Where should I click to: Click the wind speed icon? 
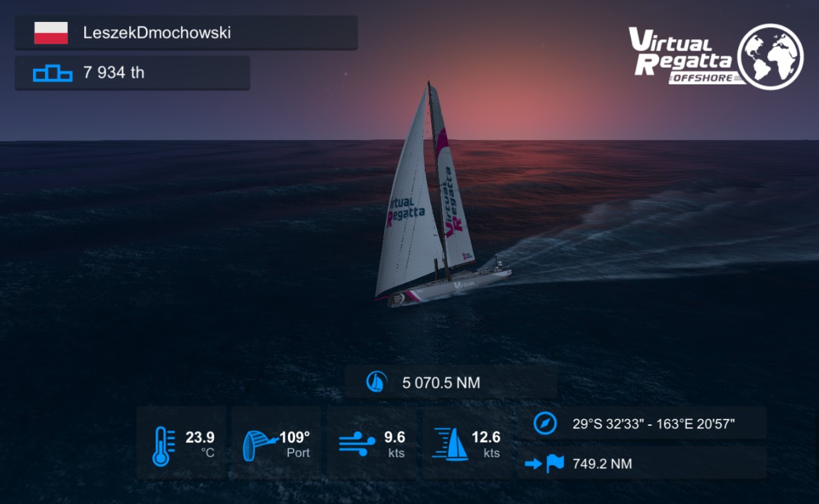click(x=357, y=444)
